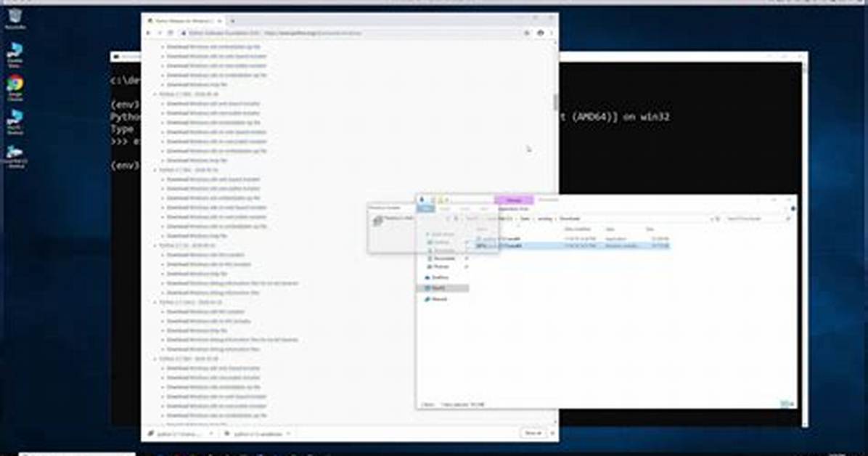The height and width of the screenshot is (456, 868).
Task: Switch Explorer to details view icon
Action: pos(784,404)
